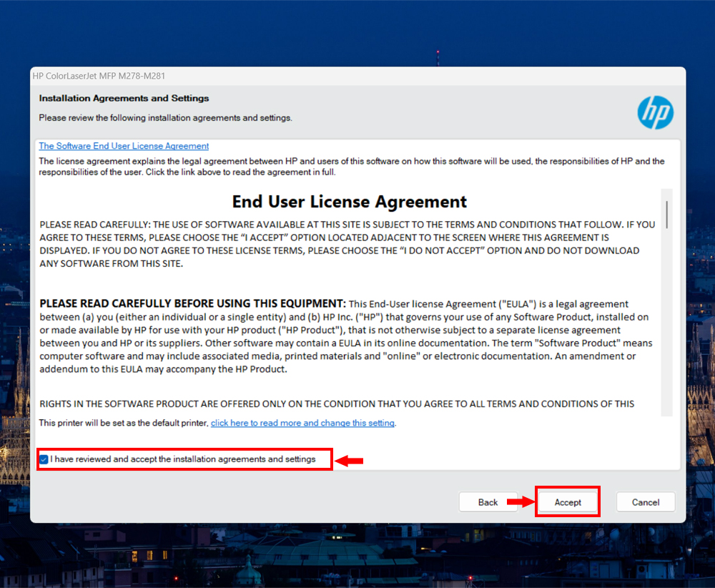Click the 'RIGHTS IN THE SOFTWARE PRODUCT' paragraph
Image resolution: width=715 pixels, height=588 pixels.
337,403
